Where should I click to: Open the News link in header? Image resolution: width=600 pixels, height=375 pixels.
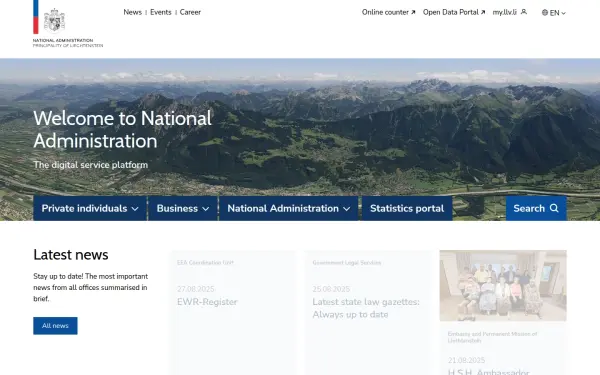click(132, 12)
